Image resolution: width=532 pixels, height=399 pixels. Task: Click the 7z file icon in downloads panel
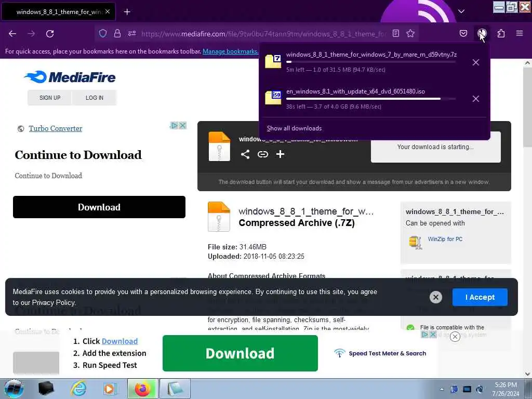tap(273, 61)
